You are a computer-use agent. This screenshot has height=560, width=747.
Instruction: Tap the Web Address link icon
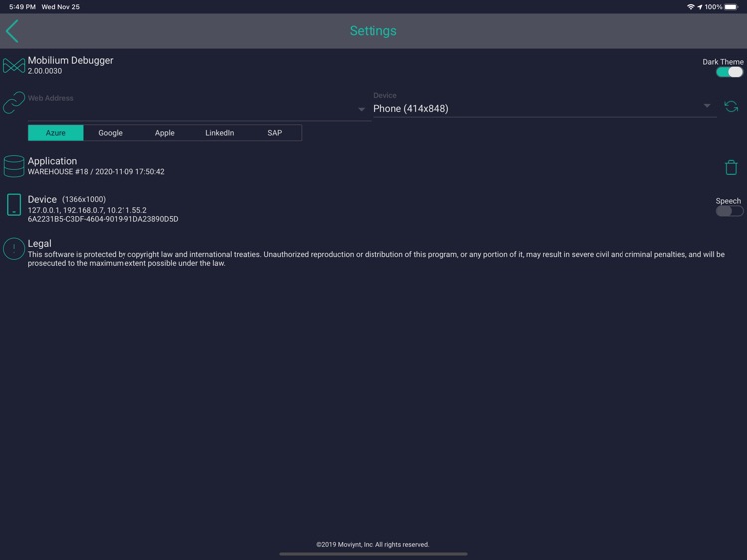click(14, 102)
